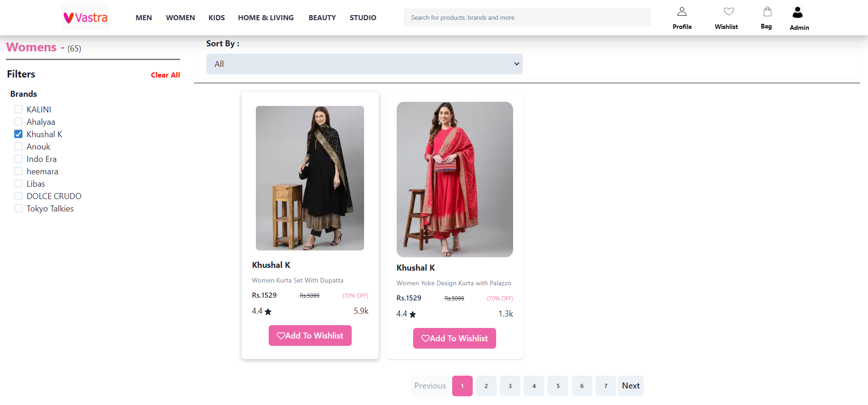Click the product search field
This screenshot has height=405, width=868.
click(x=526, y=17)
